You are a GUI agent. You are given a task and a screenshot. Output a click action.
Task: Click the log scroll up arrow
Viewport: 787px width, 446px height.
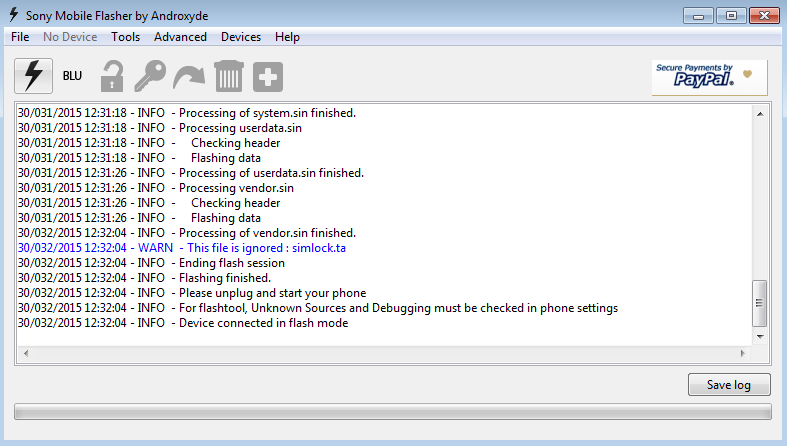(760, 114)
